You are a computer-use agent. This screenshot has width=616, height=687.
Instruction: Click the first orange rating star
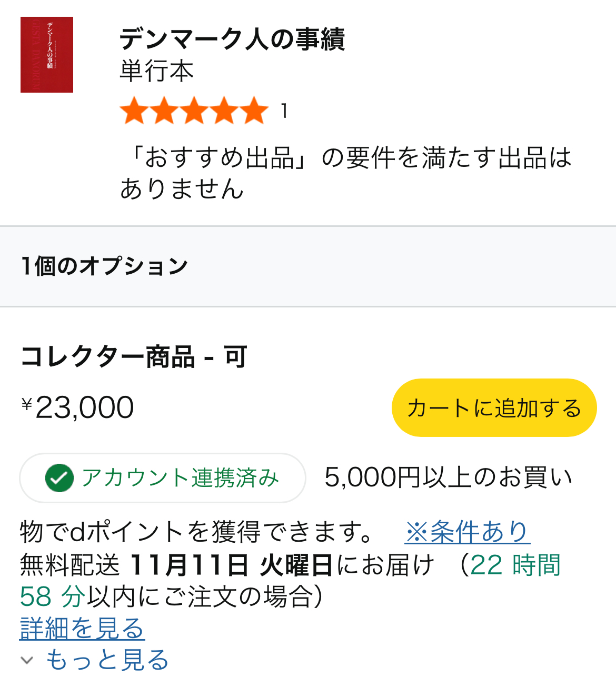click(x=134, y=111)
